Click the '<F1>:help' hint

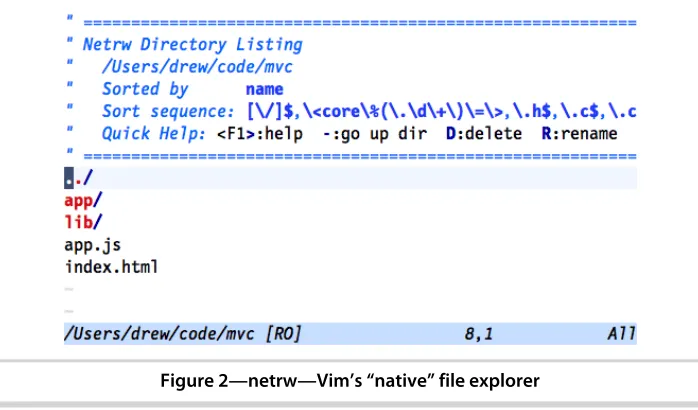(260, 134)
